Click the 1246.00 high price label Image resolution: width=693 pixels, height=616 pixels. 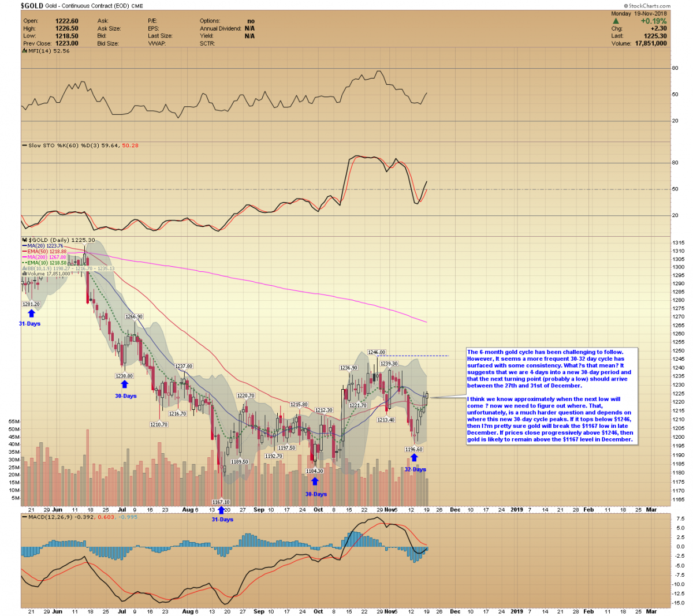(377, 352)
